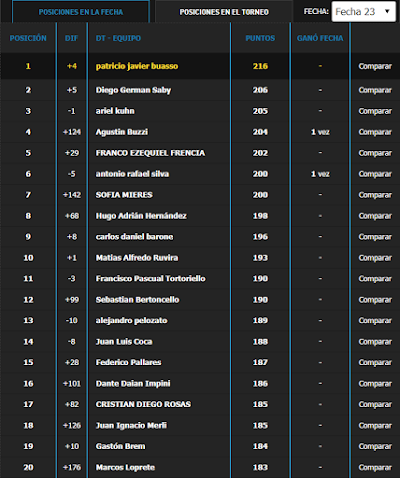
Task: Click the 183 points value
Action: [x=260, y=468]
